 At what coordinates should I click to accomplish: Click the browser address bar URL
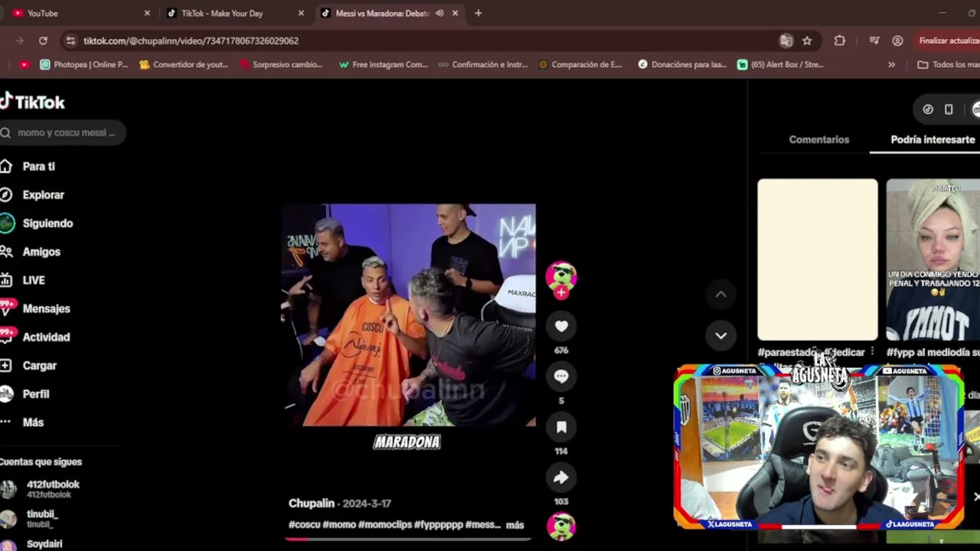[191, 41]
